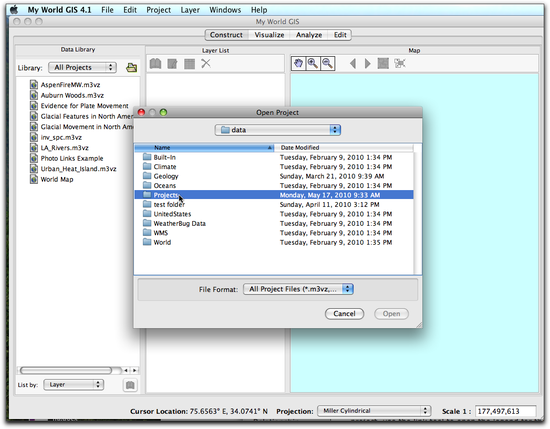Click the Scale input field
The width and height of the screenshot is (550, 429).
(505, 411)
